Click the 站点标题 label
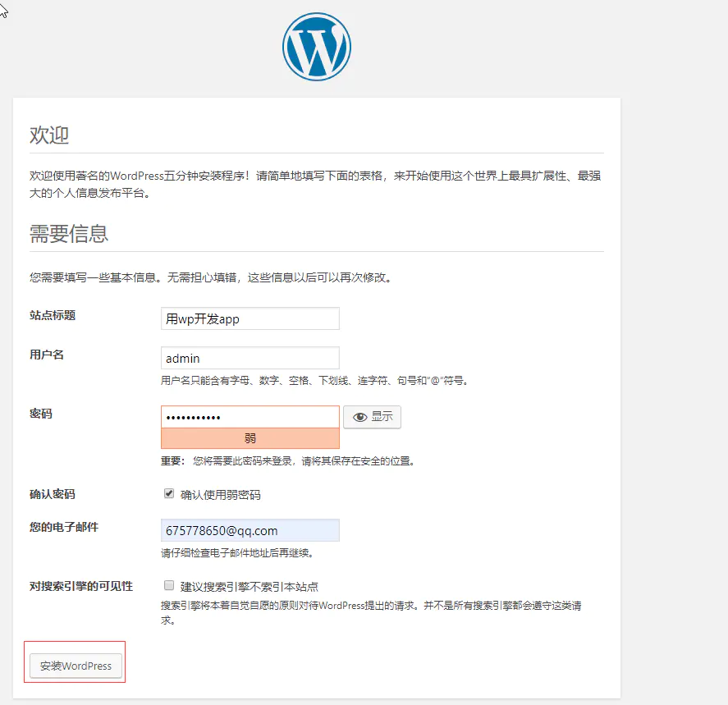This screenshot has height=705, width=728. click(53, 316)
